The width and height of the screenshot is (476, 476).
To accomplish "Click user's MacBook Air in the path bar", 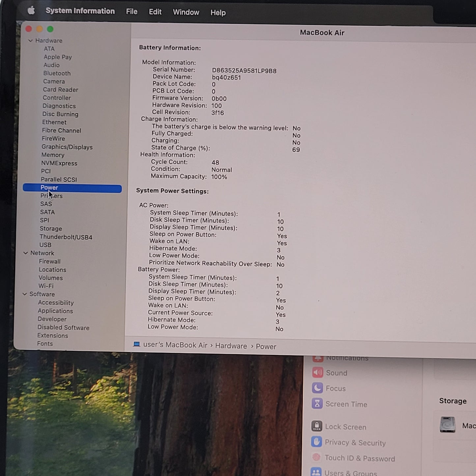I will click(175, 345).
